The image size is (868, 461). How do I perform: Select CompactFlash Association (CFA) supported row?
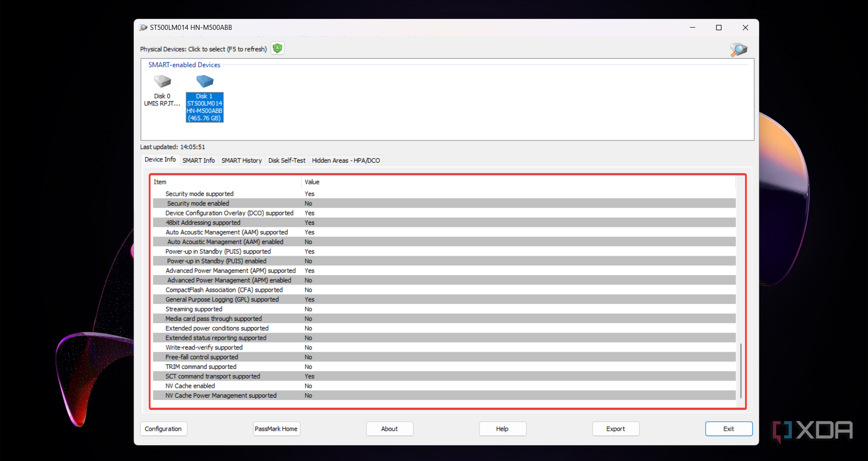coord(444,290)
